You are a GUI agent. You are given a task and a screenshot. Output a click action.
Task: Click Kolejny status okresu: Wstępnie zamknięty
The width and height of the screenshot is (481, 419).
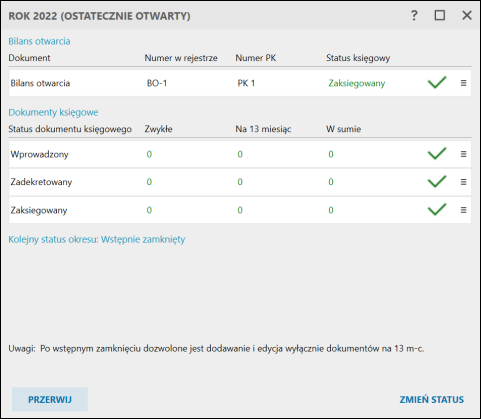click(x=97, y=239)
